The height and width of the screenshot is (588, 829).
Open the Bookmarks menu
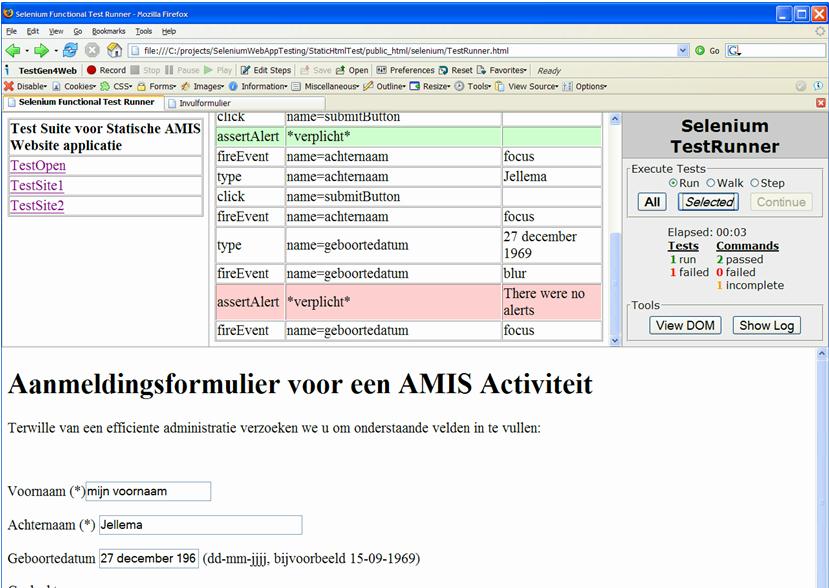tap(108, 31)
